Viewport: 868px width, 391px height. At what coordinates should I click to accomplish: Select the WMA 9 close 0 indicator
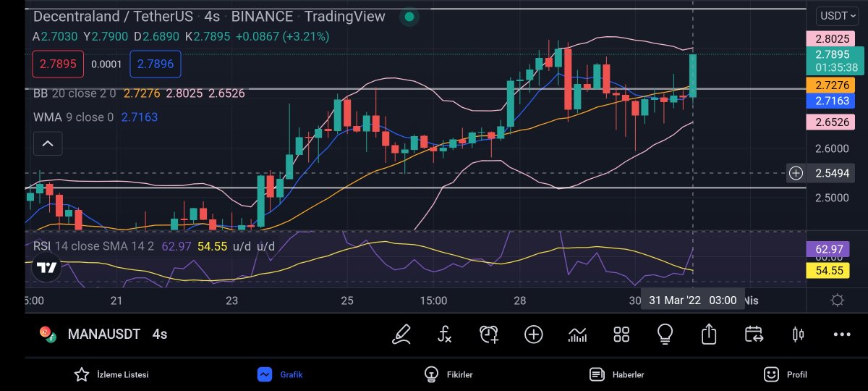74,117
